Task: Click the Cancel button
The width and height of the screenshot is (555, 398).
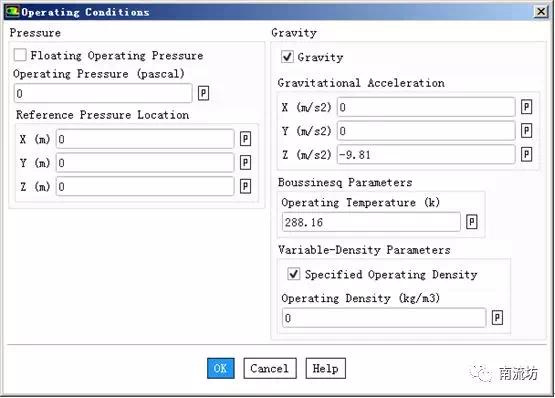Action: [270, 368]
